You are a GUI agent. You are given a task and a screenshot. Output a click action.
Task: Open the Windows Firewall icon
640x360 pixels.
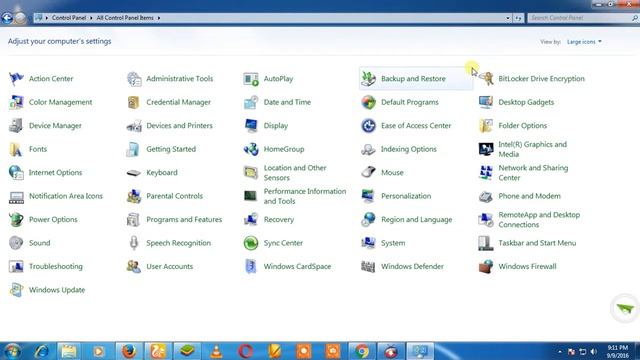coord(486,266)
